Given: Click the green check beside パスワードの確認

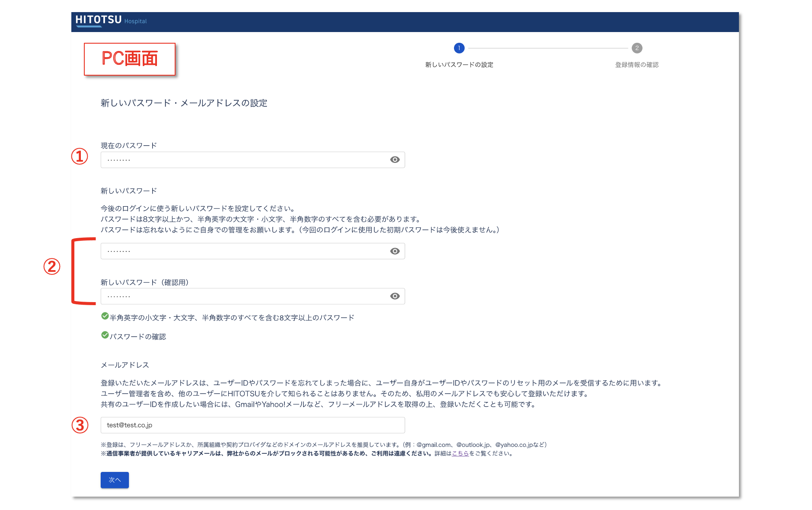Looking at the screenshot, I should [x=105, y=335].
